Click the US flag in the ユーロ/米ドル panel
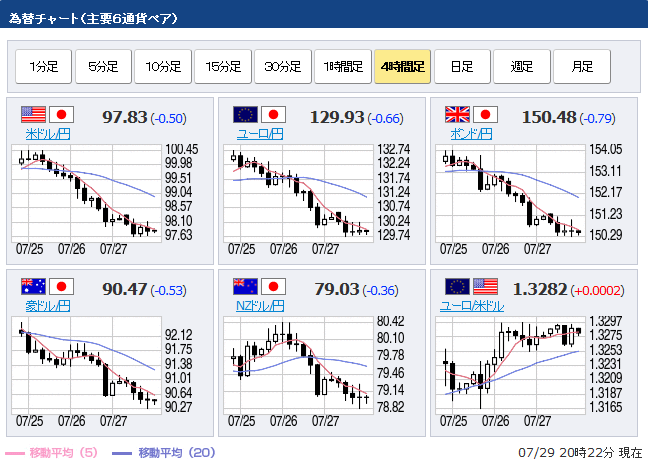This screenshot has height=463, width=648. 485,286
